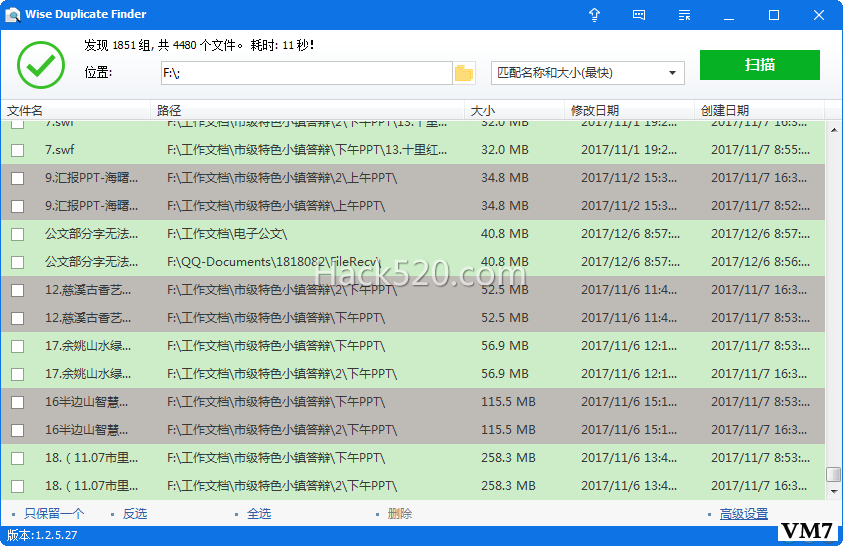Maximize the Wise Duplicate Finder window
This screenshot has height=546, width=843.
tap(774, 15)
